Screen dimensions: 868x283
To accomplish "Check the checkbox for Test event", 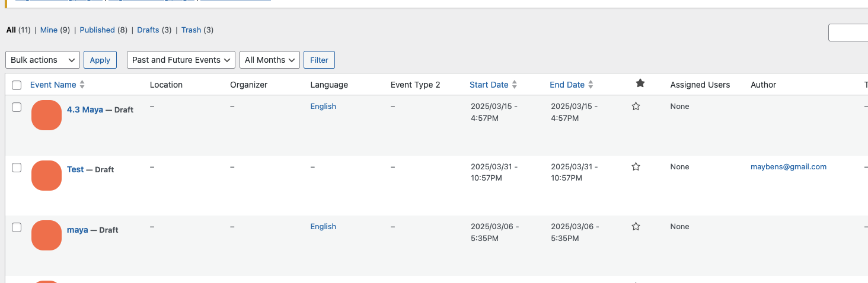I will coord(17,168).
